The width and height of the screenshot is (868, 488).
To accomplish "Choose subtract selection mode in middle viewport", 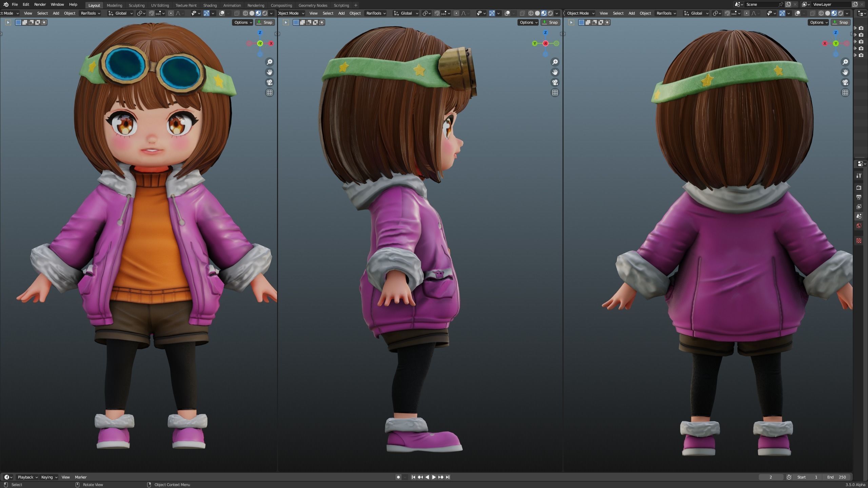I will [x=309, y=22].
